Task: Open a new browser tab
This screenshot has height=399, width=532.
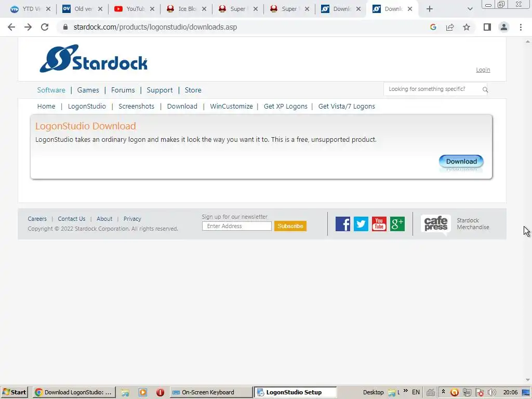Action: pos(430,9)
